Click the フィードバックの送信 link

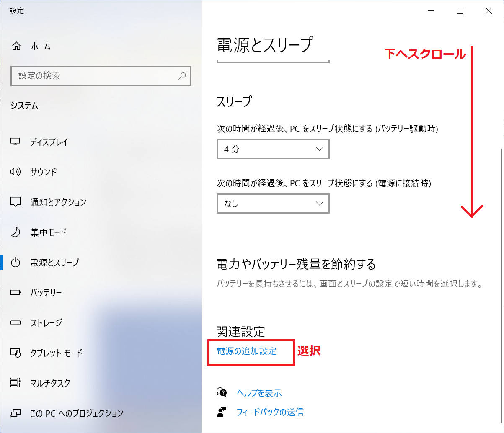click(270, 412)
